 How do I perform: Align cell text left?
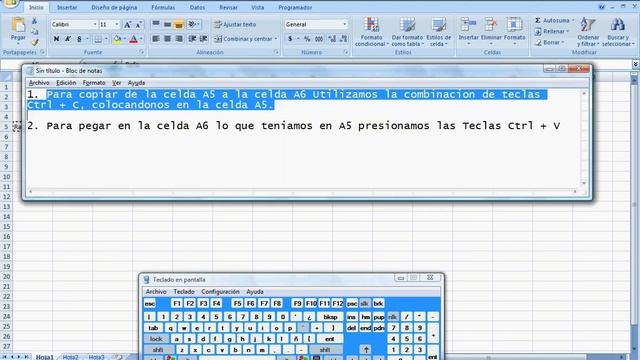tap(156, 39)
